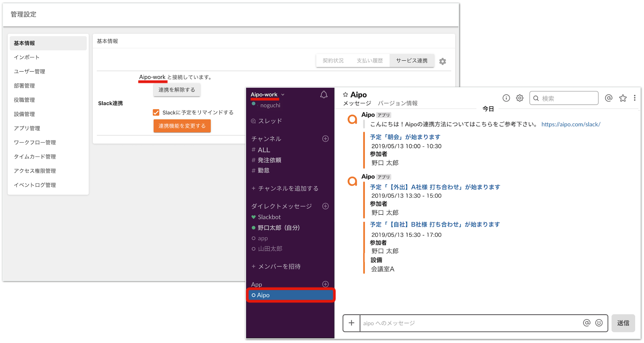The image size is (644, 343).
Task: Open the https://aipo.com/slack/ link
Action: coord(571,124)
